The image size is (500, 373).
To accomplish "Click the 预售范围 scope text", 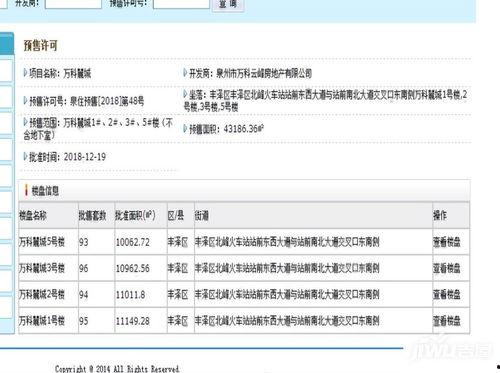I will coord(98,129).
